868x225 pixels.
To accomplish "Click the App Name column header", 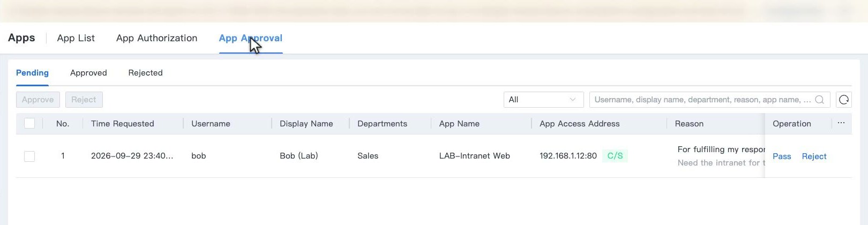I will 459,124.
